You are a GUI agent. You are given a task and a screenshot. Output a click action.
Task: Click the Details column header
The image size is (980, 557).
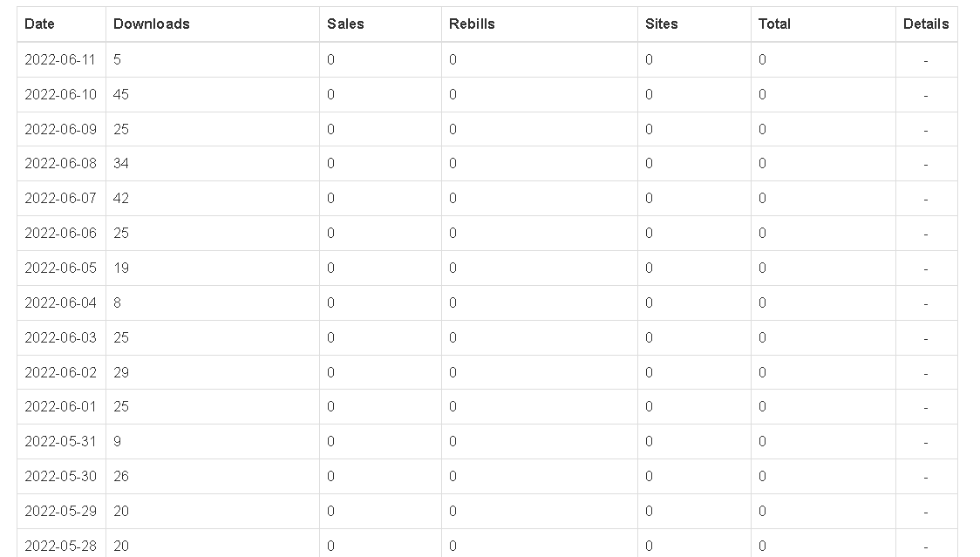coord(925,24)
